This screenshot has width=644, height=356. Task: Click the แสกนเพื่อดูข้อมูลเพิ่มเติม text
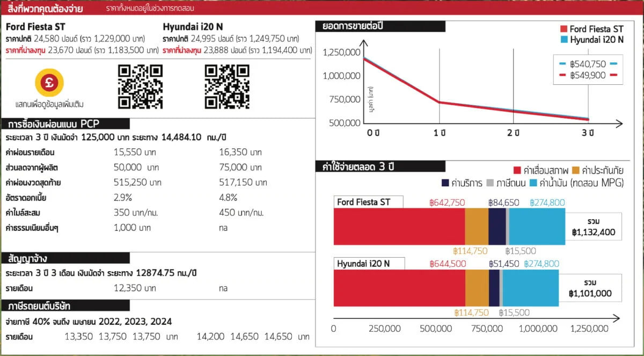click(49, 104)
